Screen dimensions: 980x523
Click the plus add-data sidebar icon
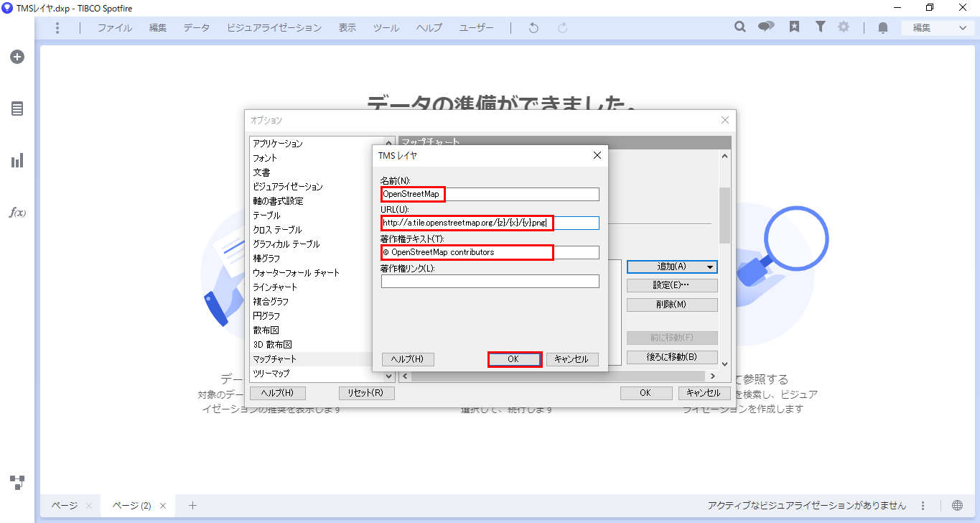pyautogui.click(x=17, y=57)
